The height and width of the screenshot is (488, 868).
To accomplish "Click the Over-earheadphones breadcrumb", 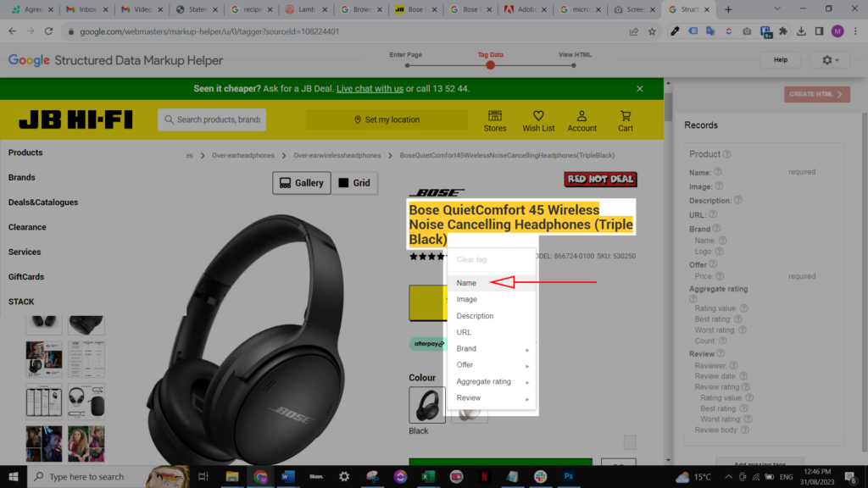I will coord(243,156).
